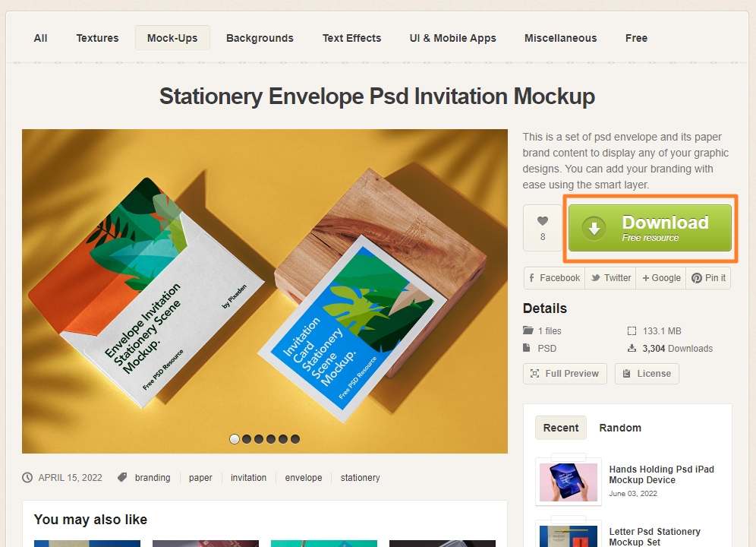
Task: Switch to the Random tab
Action: [x=620, y=428]
